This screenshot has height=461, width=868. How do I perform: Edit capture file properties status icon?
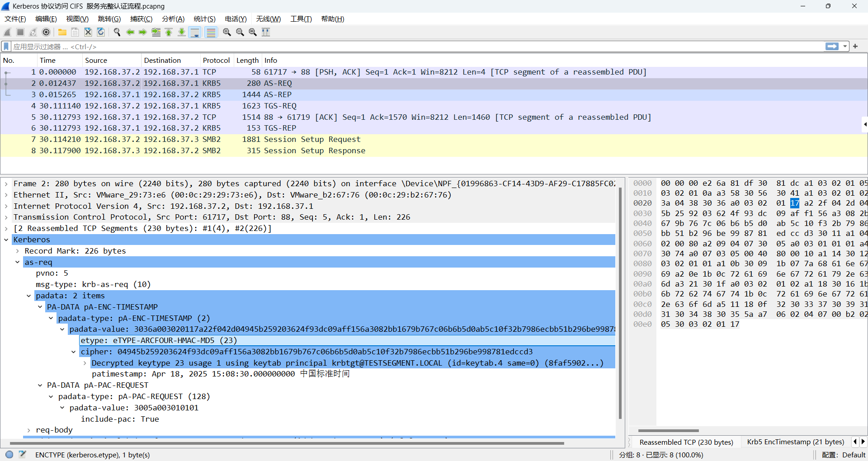coord(22,455)
